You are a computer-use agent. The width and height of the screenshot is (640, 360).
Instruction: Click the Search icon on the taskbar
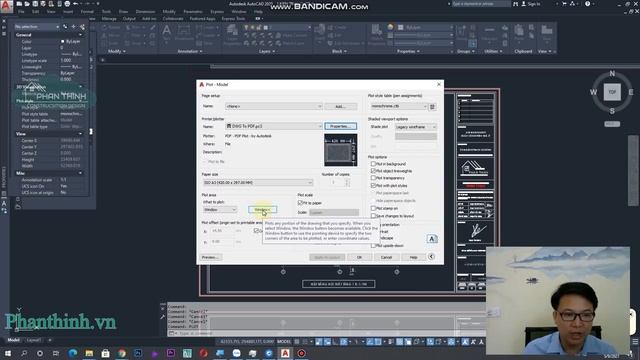(24, 353)
